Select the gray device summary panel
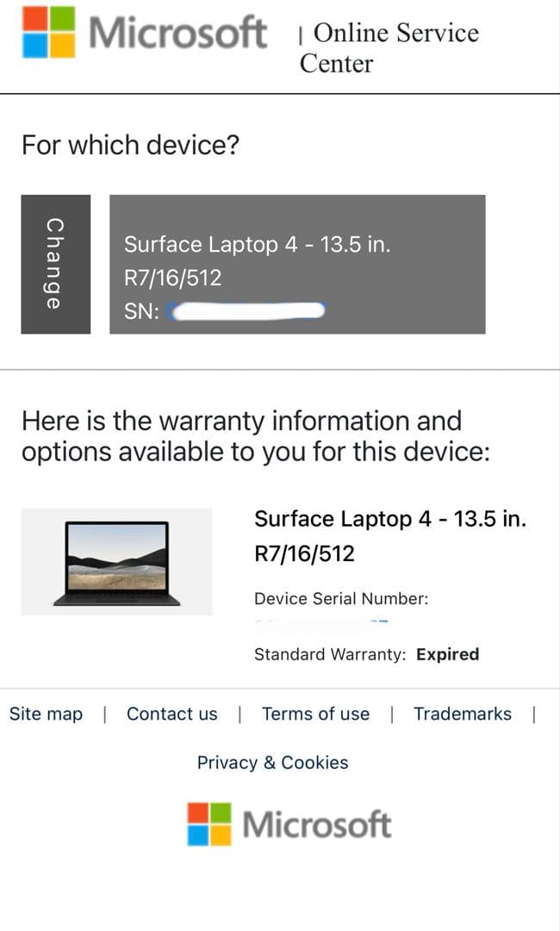560x931 pixels. tap(297, 263)
